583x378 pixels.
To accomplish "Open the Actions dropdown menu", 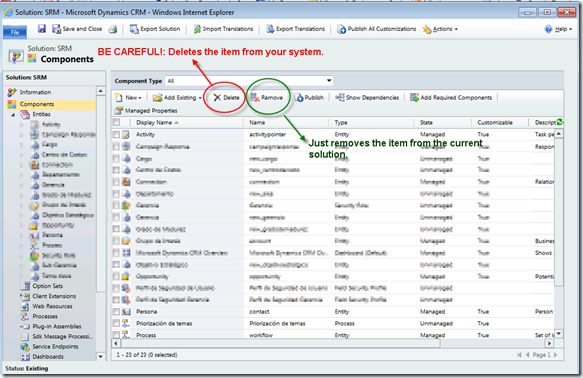I will (x=440, y=29).
